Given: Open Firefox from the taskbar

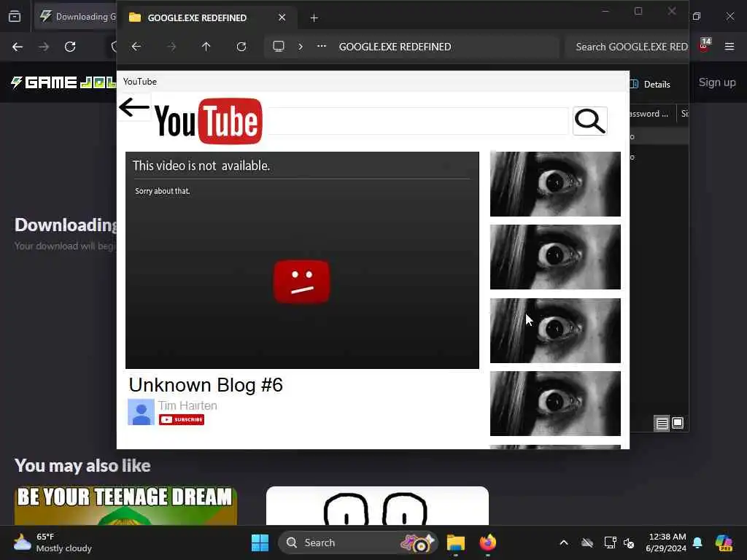Looking at the screenshot, I should point(488,542).
